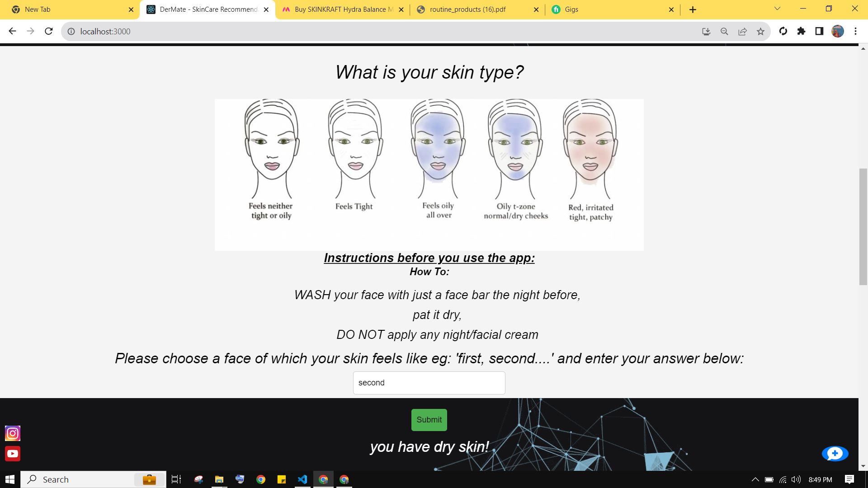
Task: Reload the page
Action: [49, 31]
